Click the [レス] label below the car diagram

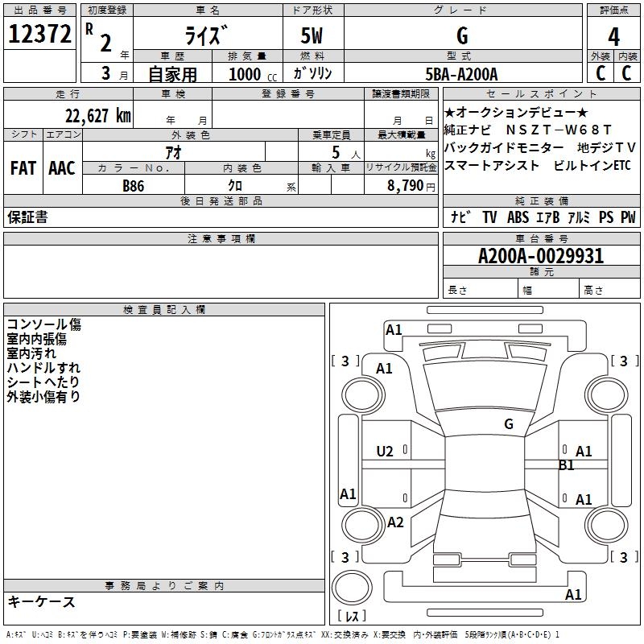[352, 617]
